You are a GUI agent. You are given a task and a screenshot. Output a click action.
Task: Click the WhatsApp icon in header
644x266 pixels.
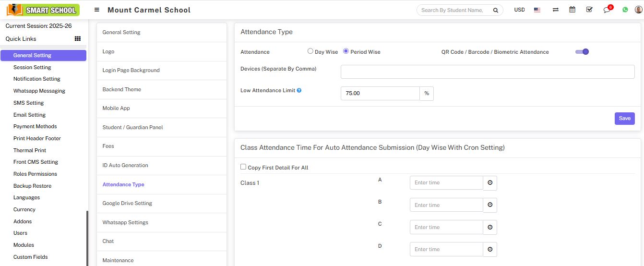pyautogui.click(x=625, y=10)
